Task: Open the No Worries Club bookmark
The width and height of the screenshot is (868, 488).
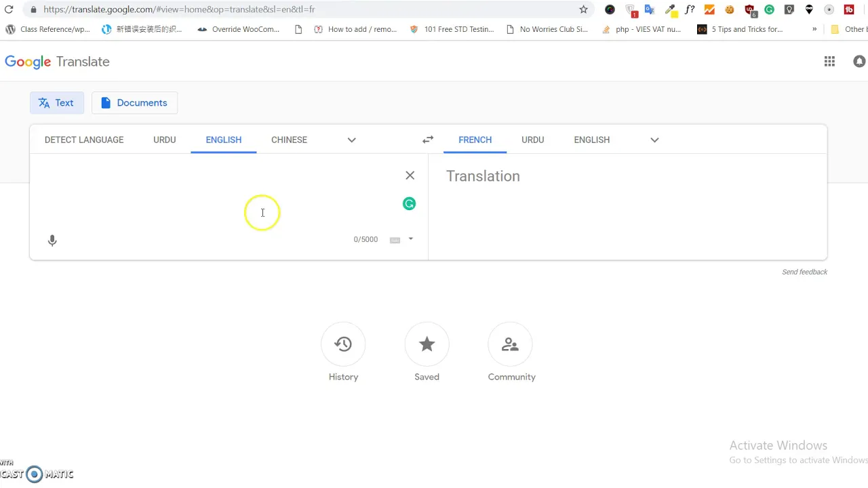Action: tap(547, 29)
